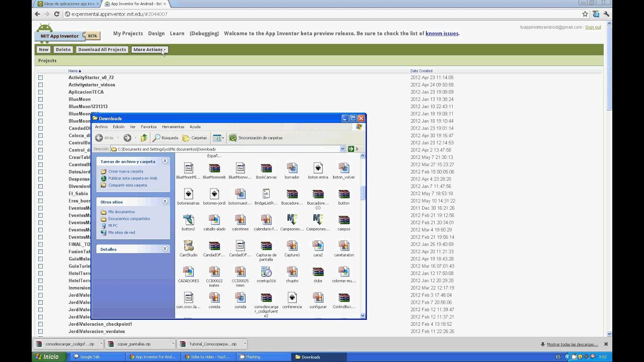Viewport: 644px width, 362px height.
Task: Check the BlueMoon1231313 project checkbox
Action: pos(41,107)
